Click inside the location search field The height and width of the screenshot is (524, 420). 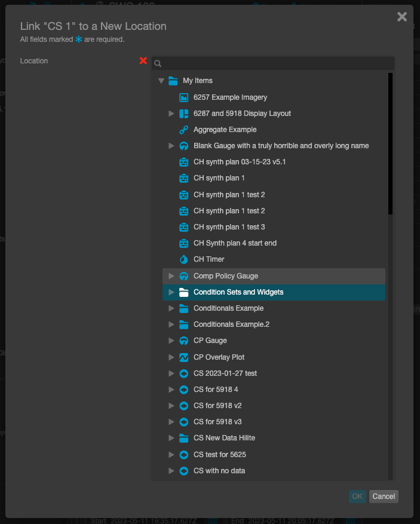(x=269, y=63)
